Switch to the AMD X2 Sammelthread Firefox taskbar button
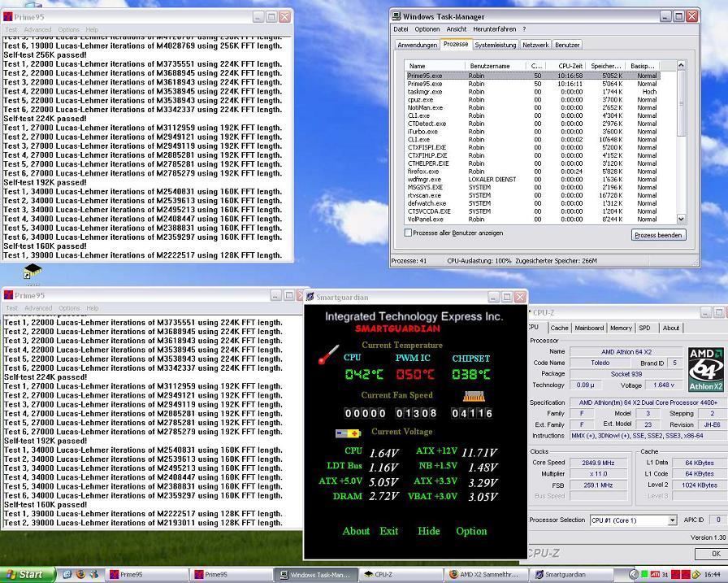728x583 pixels. [486, 575]
